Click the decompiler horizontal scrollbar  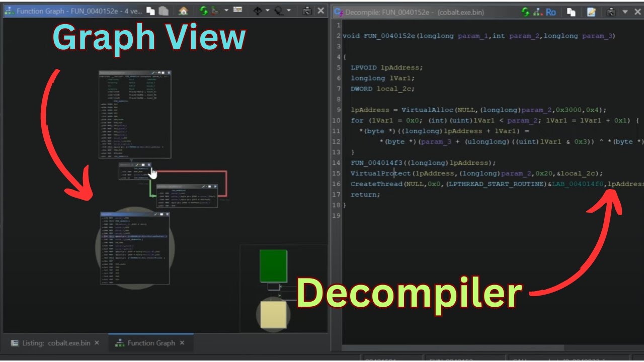[x=453, y=348]
